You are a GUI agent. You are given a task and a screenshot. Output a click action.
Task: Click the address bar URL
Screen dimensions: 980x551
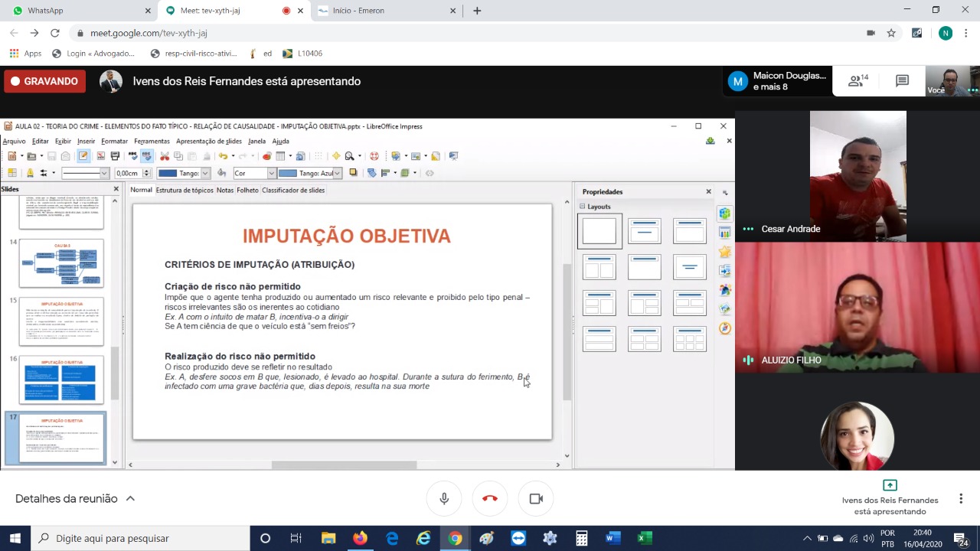click(149, 33)
